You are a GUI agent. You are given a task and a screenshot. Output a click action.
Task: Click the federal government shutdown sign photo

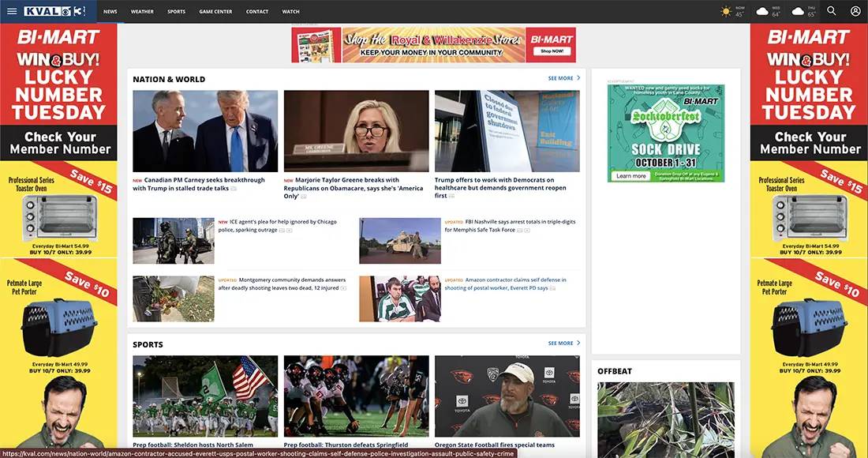click(507, 131)
